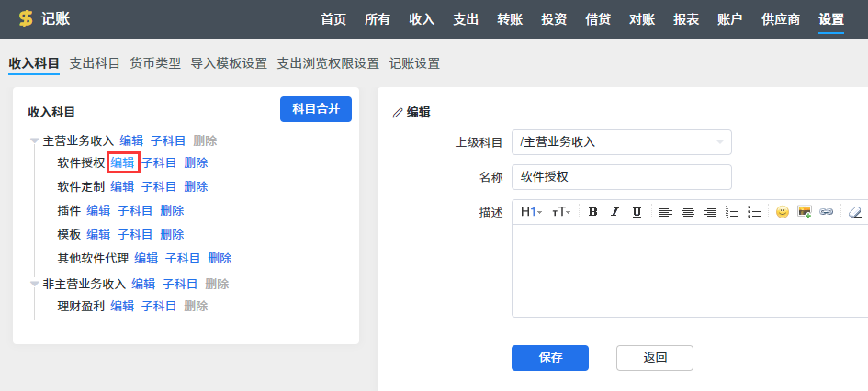Click the eraser clear-formatting icon

(x=855, y=212)
